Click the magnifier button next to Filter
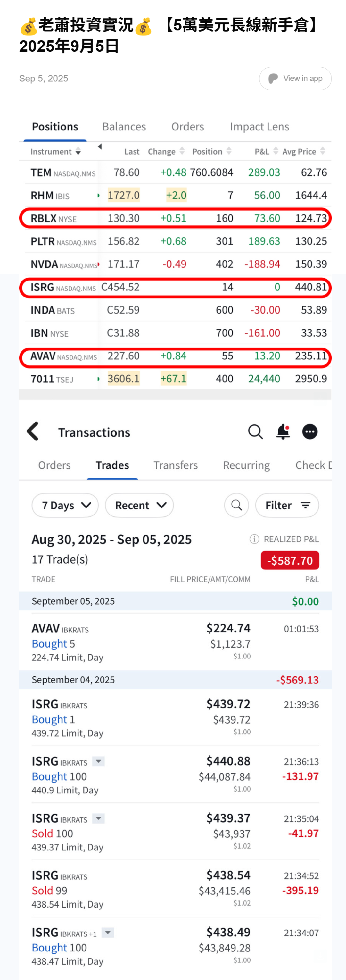This screenshot has width=346, height=980. pyautogui.click(x=236, y=505)
